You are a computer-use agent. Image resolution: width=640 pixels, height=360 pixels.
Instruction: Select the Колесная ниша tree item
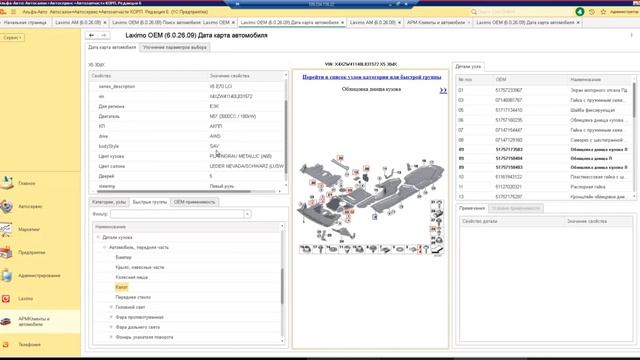pyautogui.click(x=131, y=277)
